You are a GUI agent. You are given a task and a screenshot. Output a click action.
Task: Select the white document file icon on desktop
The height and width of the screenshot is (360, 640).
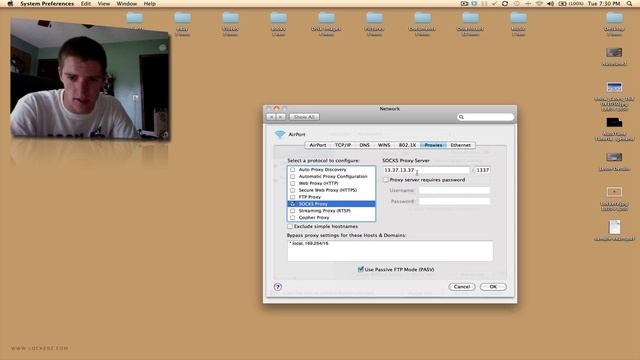pos(614,227)
